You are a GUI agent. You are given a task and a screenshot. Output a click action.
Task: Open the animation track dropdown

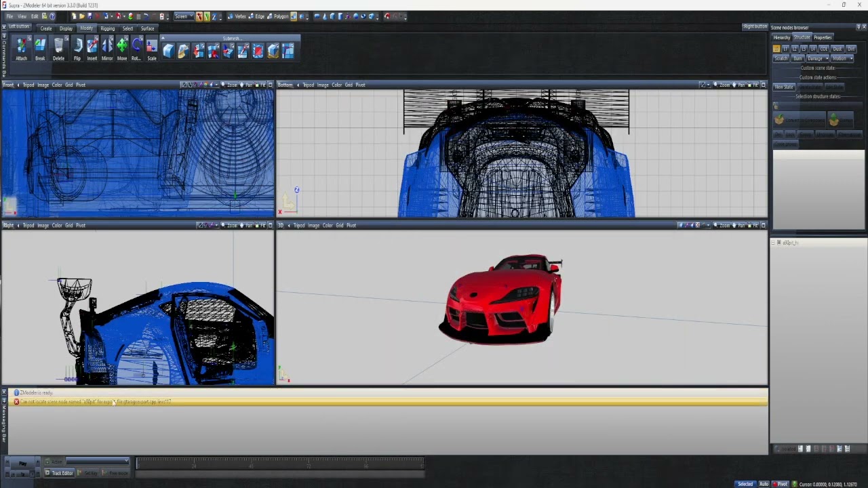tap(97, 462)
